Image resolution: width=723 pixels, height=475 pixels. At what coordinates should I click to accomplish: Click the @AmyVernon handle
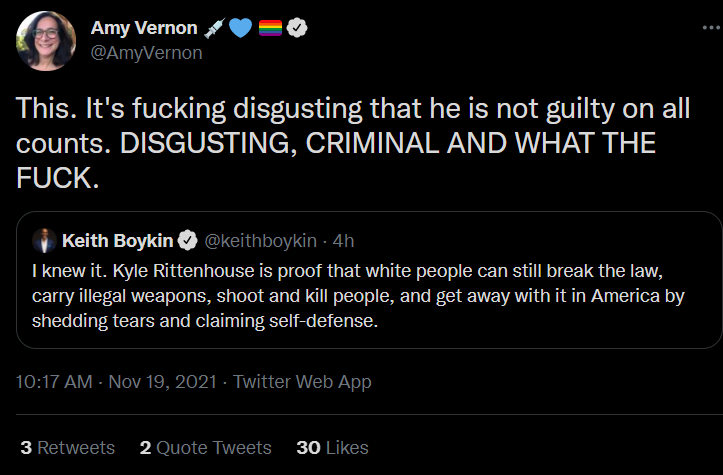click(147, 53)
